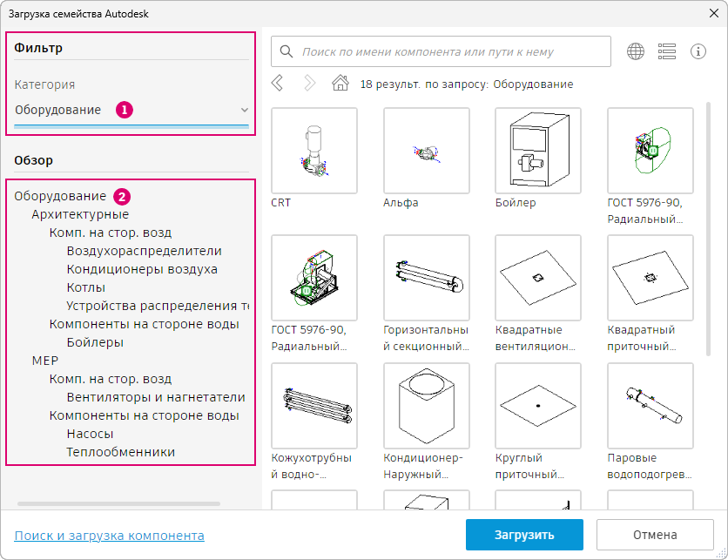This screenshot has width=728, height=560.
Task: Switch to list view icon
Action: point(667,51)
